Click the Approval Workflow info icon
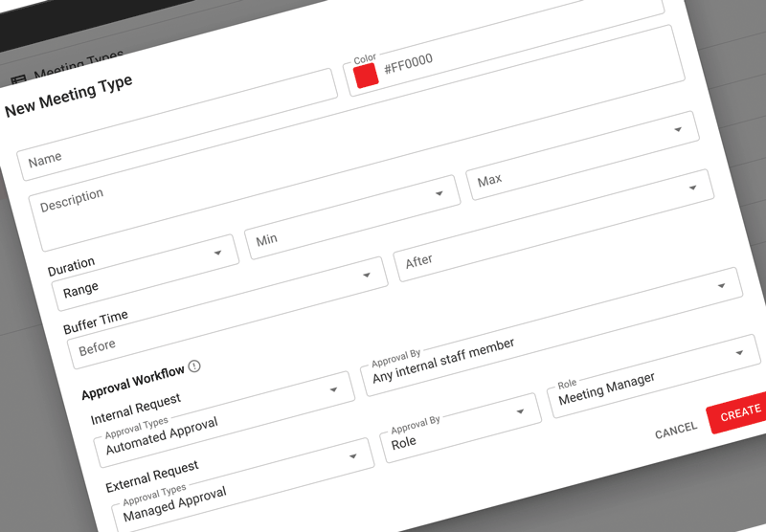Screen dimensions: 766x532 pos(194,366)
